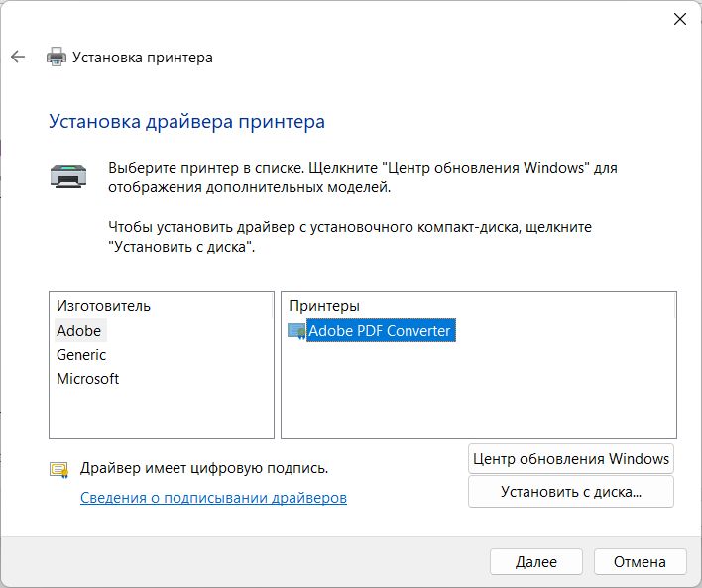Cancel with the Отмена button

click(640, 561)
